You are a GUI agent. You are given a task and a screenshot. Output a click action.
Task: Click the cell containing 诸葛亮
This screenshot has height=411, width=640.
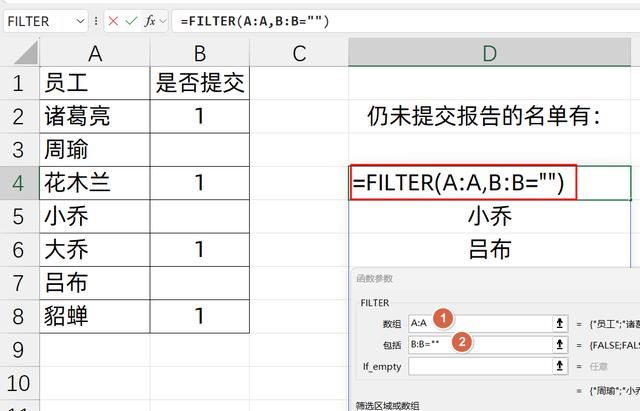pos(95,117)
